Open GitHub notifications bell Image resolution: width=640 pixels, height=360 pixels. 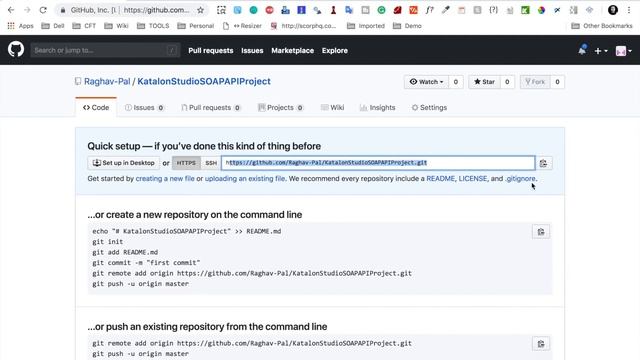(x=582, y=50)
